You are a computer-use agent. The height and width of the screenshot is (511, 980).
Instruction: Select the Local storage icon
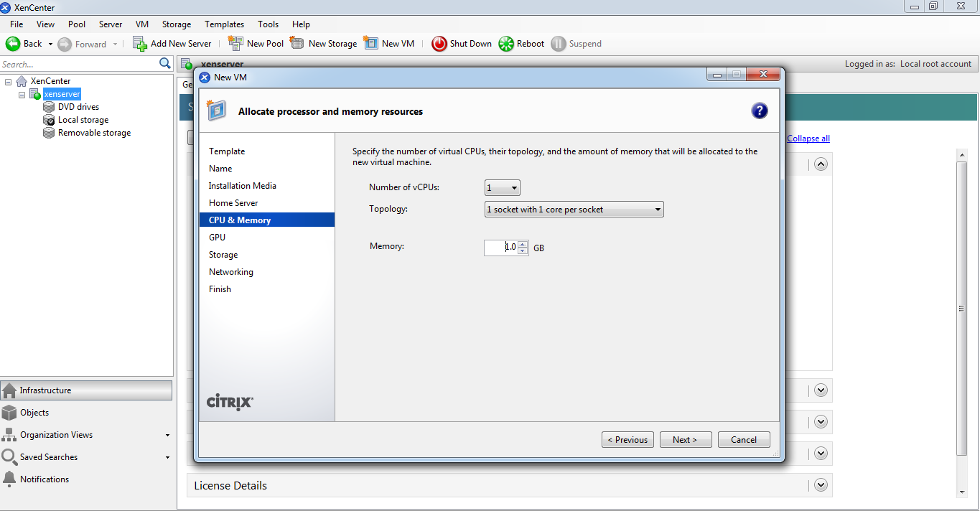49,120
